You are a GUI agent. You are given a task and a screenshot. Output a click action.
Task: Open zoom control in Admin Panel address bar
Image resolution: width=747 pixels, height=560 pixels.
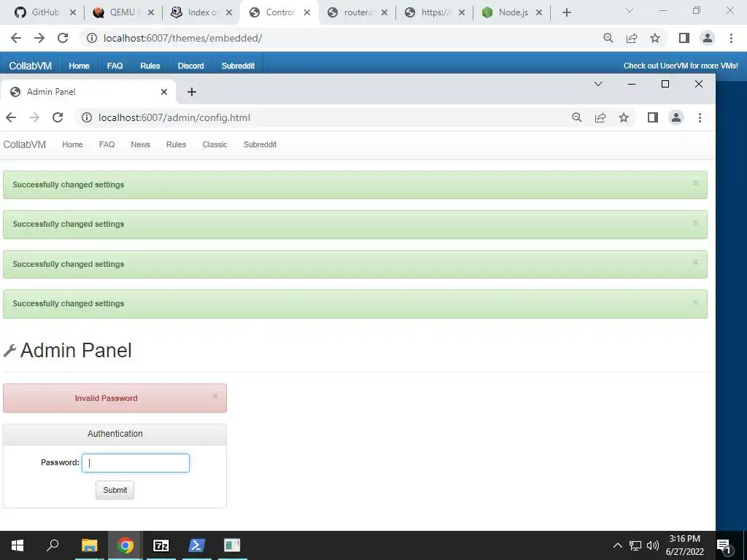point(576,117)
